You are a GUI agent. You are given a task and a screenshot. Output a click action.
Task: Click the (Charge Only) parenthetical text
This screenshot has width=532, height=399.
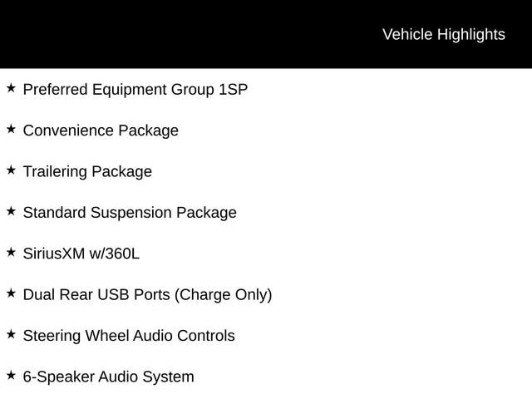click(x=224, y=295)
